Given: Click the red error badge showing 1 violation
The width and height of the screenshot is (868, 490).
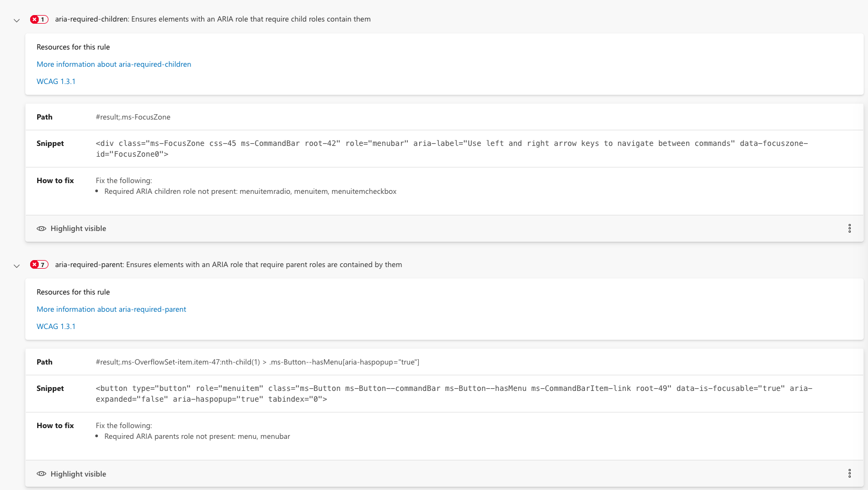Looking at the screenshot, I should pos(39,19).
